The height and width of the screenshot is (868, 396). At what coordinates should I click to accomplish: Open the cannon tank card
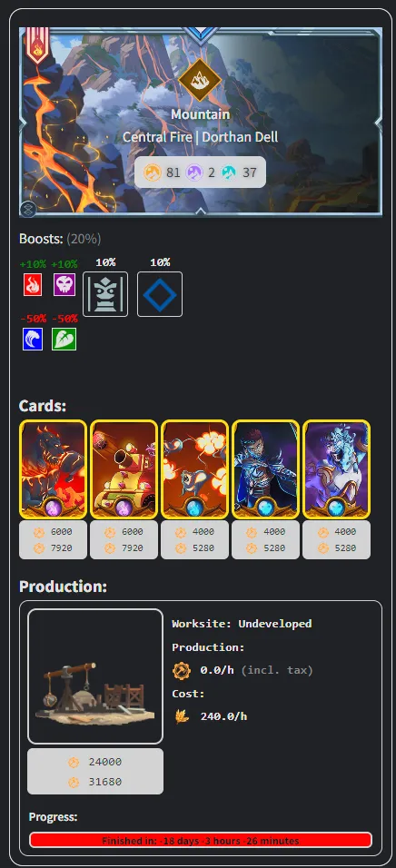124,469
